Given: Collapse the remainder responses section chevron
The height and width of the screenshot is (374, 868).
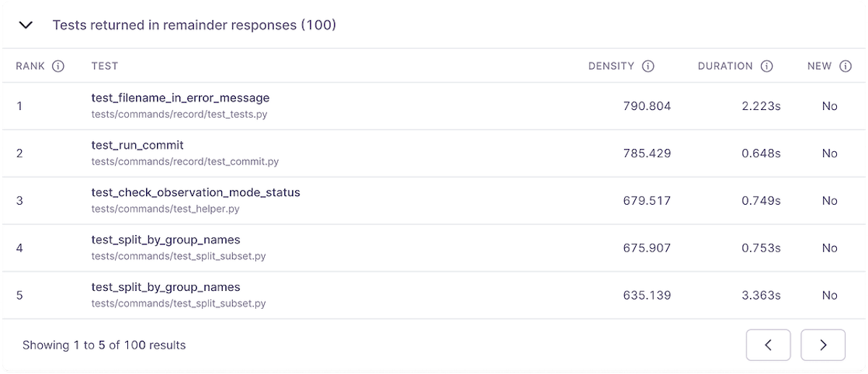Looking at the screenshot, I should (x=26, y=25).
